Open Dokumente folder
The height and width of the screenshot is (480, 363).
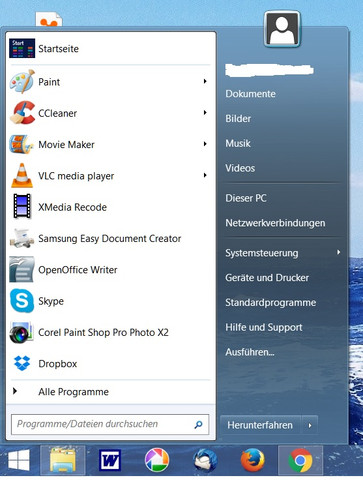coord(250,94)
